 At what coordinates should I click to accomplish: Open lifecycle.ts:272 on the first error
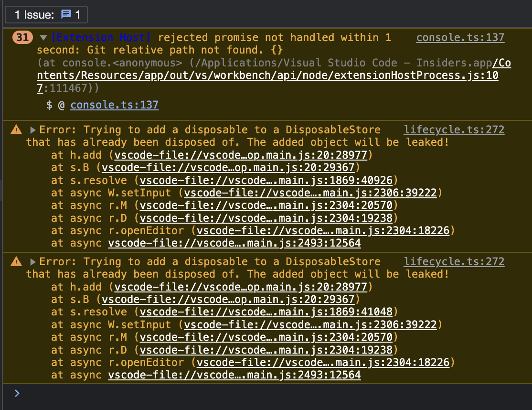[454, 129]
